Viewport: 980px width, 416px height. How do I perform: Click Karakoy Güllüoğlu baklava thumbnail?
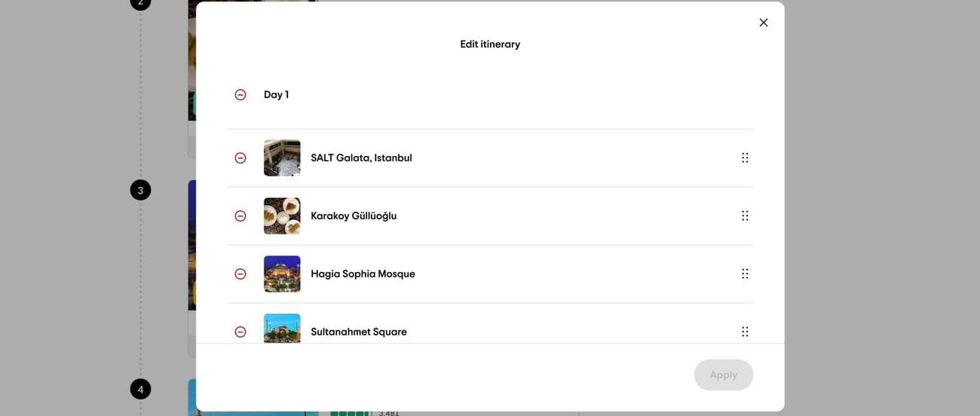282,216
